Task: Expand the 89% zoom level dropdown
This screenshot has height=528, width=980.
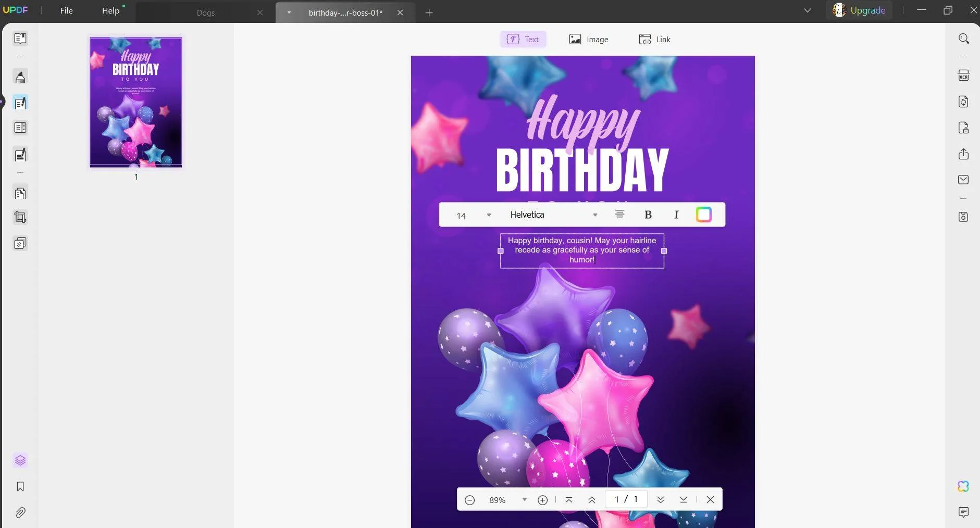Action: [525, 500]
